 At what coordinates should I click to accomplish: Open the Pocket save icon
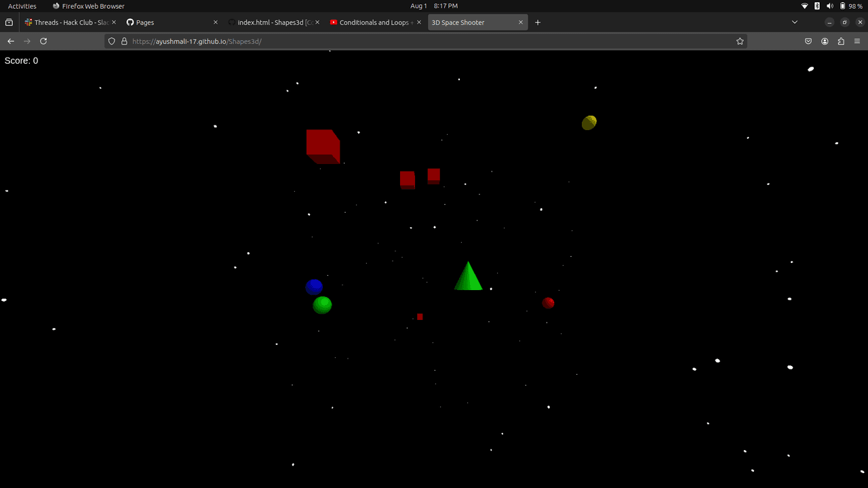pyautogui.click(x=808, y=41)
